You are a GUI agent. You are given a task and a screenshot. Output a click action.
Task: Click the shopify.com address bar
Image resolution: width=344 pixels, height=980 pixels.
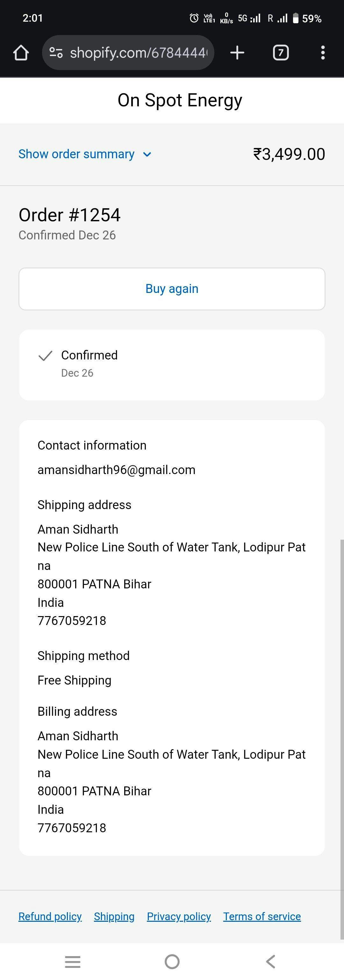tap(139, 53)
